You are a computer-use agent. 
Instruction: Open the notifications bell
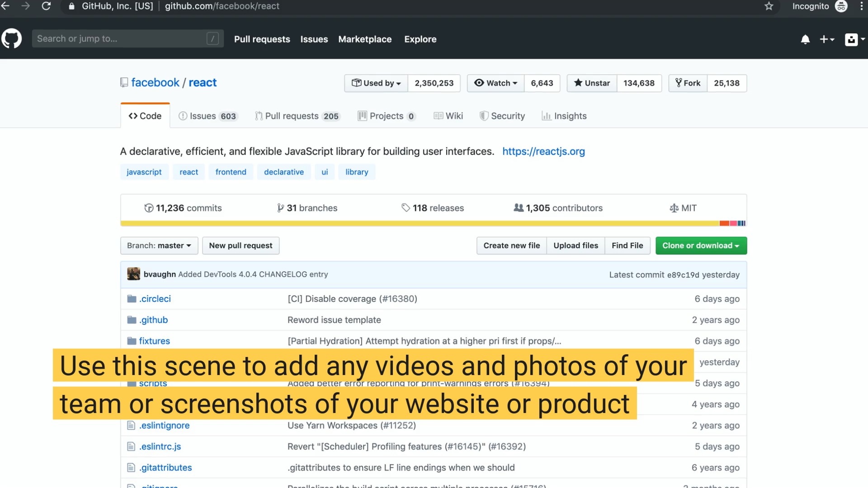[805, 39]
